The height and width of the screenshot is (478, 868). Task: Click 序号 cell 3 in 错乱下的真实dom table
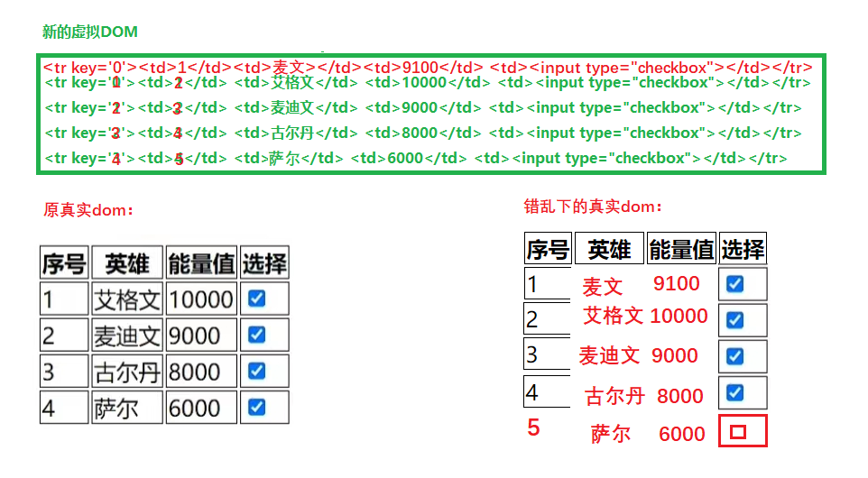pyautogui.click(x=547, y=354)
